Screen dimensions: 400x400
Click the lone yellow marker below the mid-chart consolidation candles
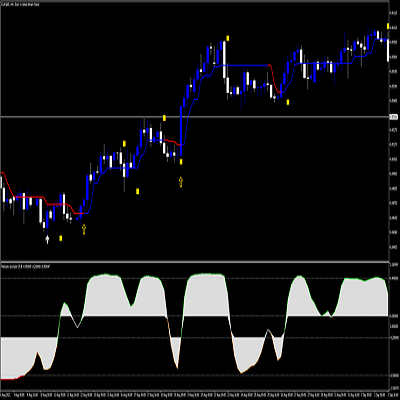(x=137, y=191)
